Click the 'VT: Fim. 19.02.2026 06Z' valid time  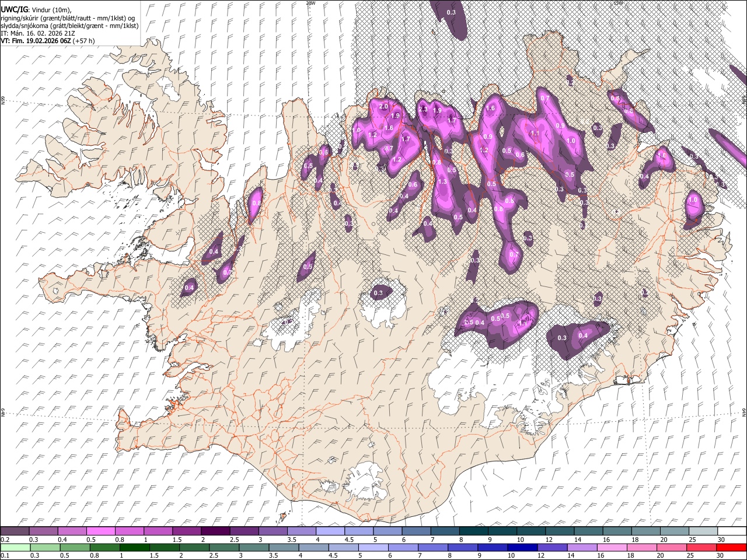point(36,41)
